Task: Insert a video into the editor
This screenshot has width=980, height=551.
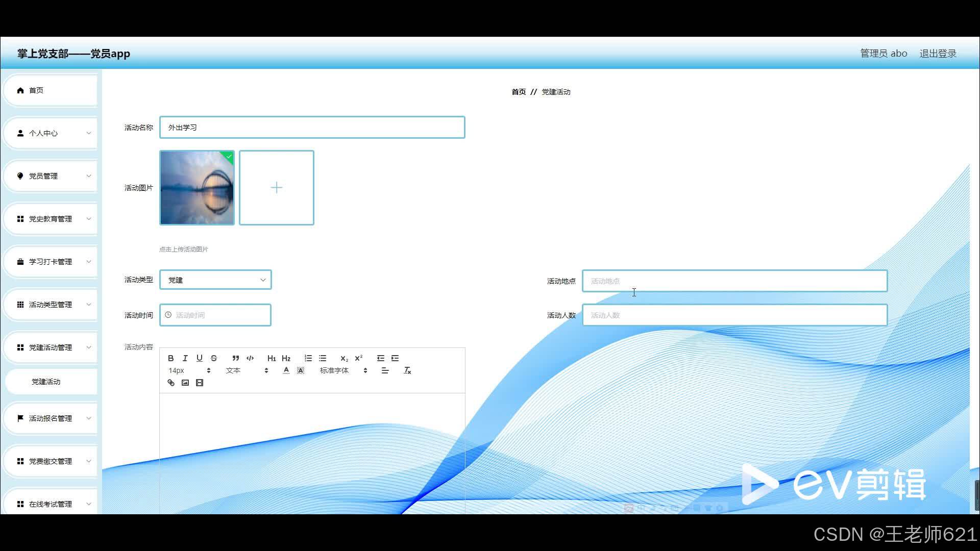Action: (x=200, y=383)
